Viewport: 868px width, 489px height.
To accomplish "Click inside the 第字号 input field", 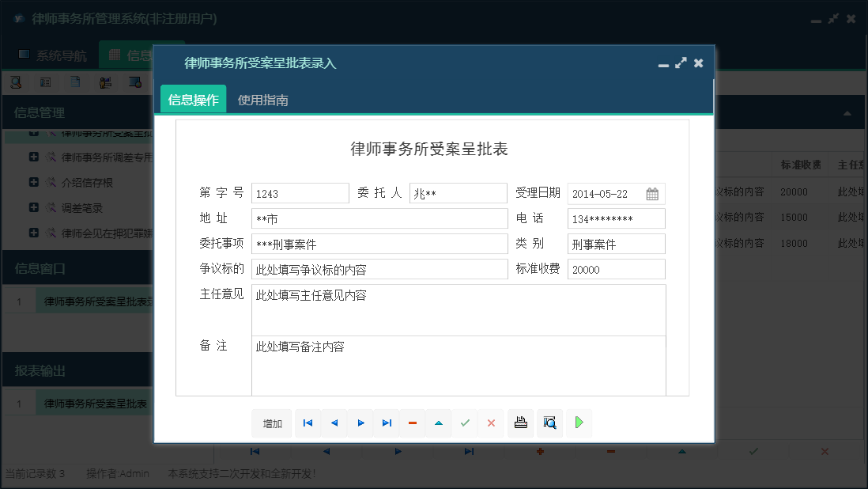I will tap(299, 192).
